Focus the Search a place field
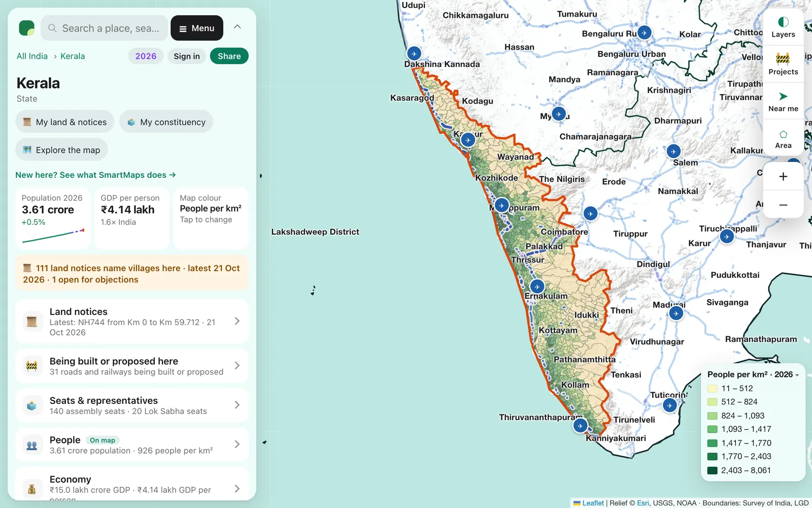The width and height of the screenshot is (812, 508). click(104, 28)
